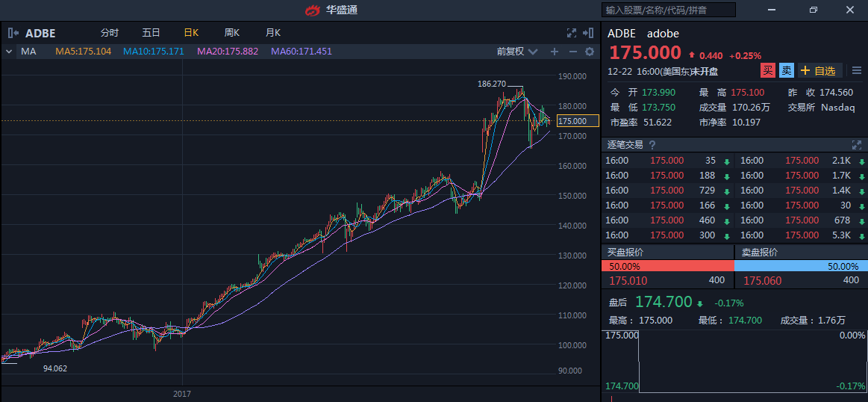Expand the 逐笔交易 panel to full size

point(856,144)
